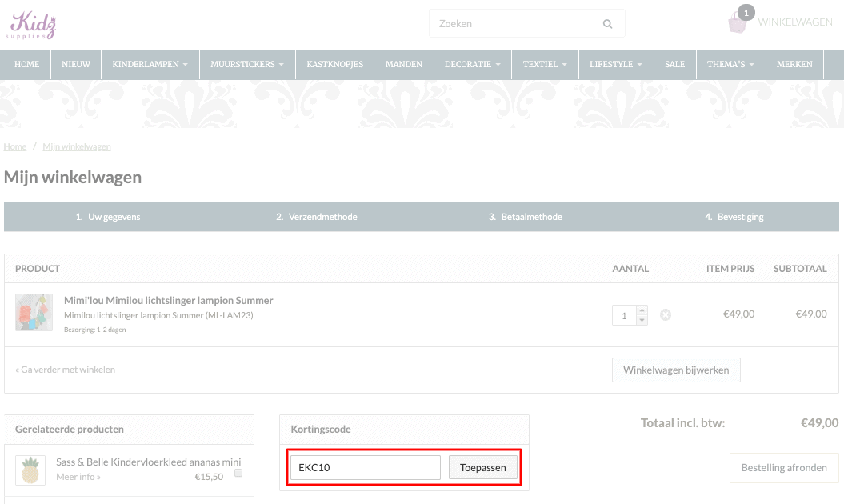Open the shopping bag cart icon
The height and width of the screenshot is (504, 844).
point(738,22)
